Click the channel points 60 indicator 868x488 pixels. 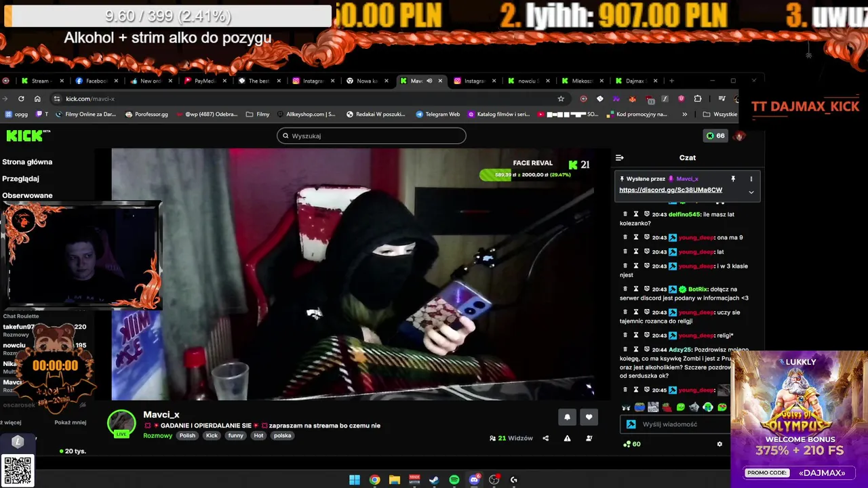pos(632,444)
